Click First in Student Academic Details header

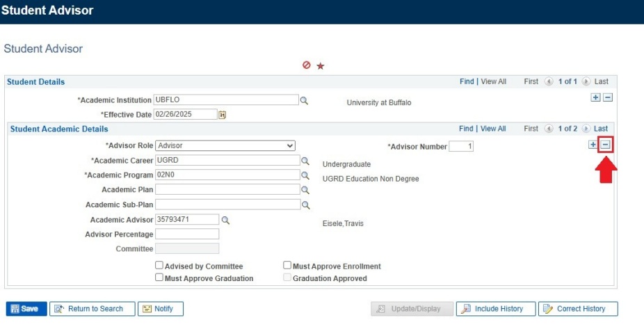pos(531,129)
